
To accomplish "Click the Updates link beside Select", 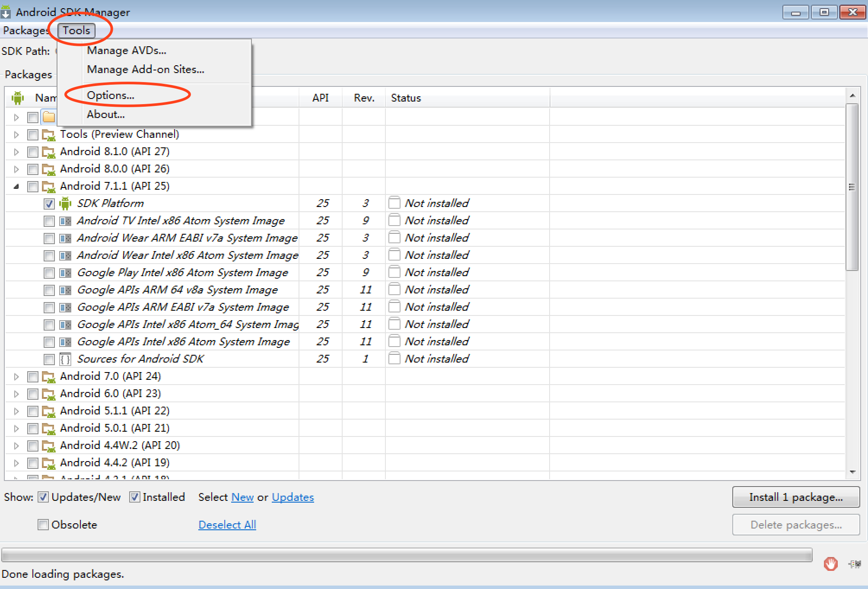I will [x=293, y=497].
